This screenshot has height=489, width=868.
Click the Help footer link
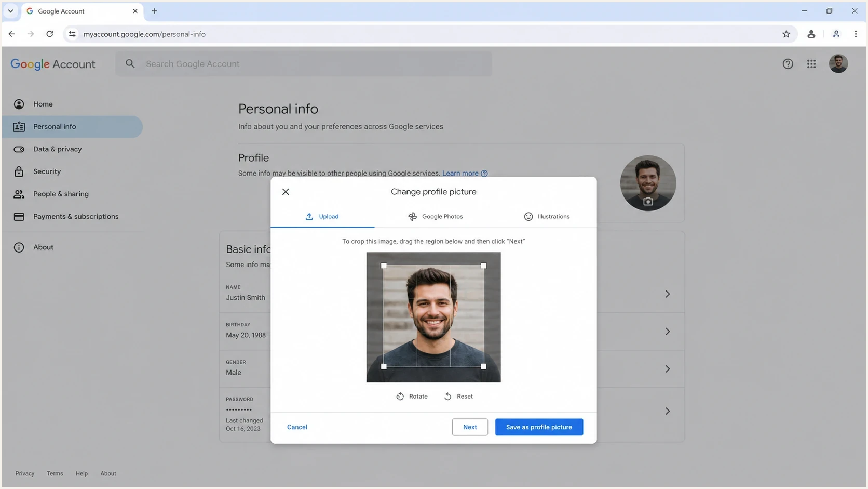point(82,474)
